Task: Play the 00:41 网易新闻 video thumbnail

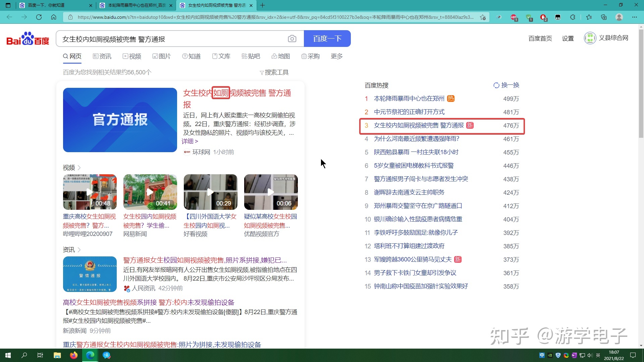Action: tap(150, 192)
